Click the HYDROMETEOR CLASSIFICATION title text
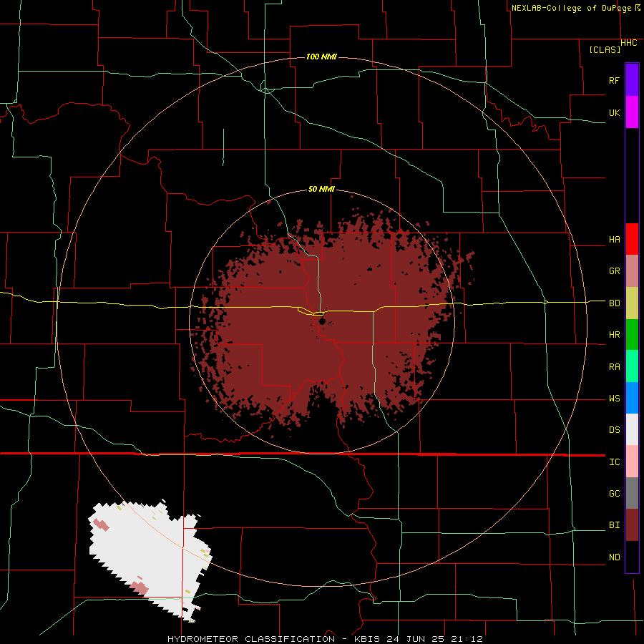This screenshot has height=644, width=644. (x=251, y=639)
